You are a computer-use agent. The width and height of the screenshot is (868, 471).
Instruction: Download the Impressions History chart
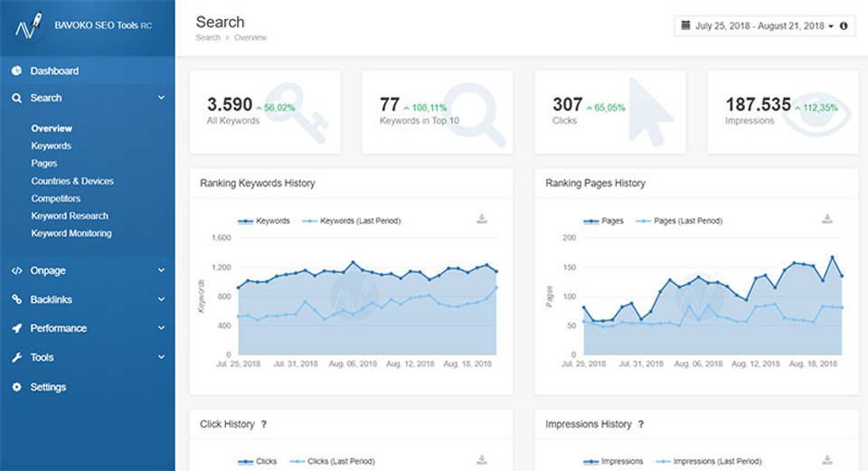(827, 459)
